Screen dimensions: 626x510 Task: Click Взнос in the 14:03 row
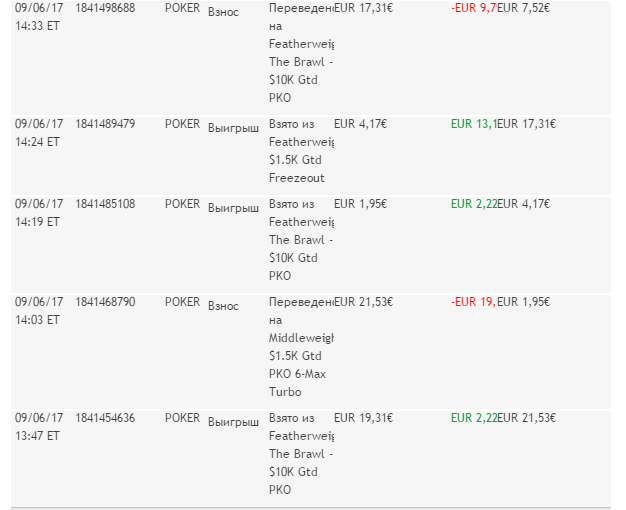coord(223,304)
